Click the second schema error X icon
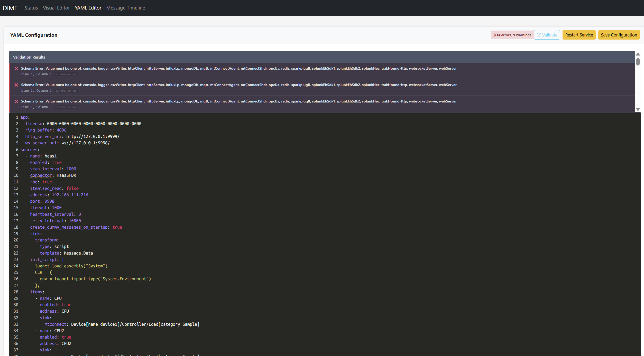This screenshot has height=356, width=644. (16, 85)
